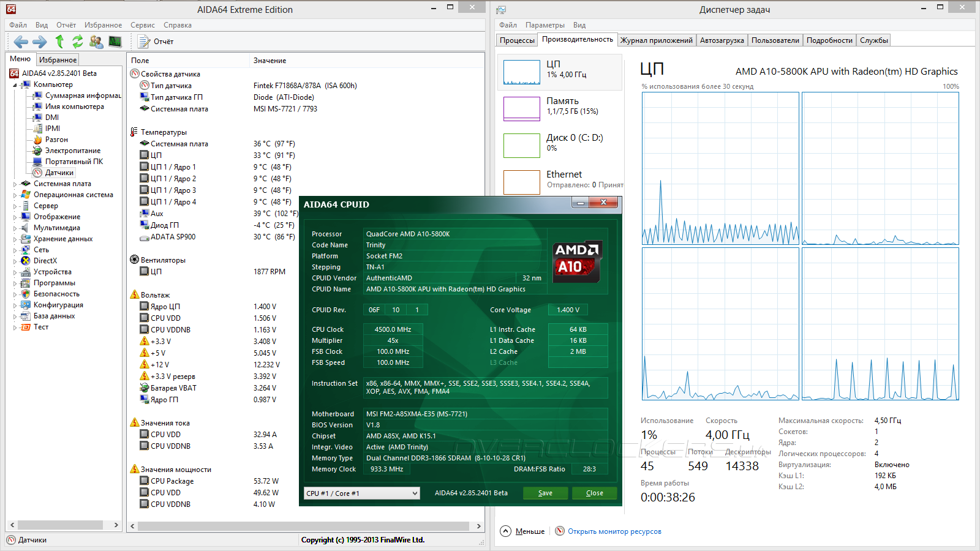Expand the Мультимедиа tree node

15,228
